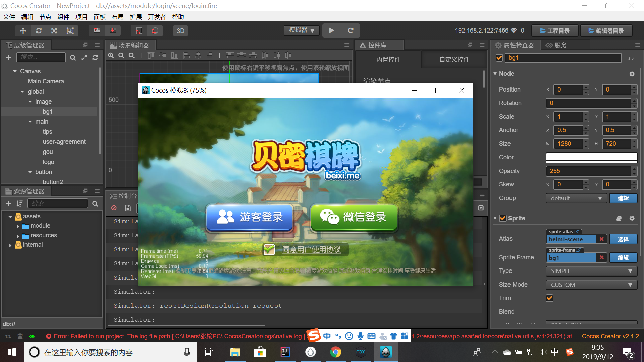
Task: Select the move transform tool
Action: 23,31
